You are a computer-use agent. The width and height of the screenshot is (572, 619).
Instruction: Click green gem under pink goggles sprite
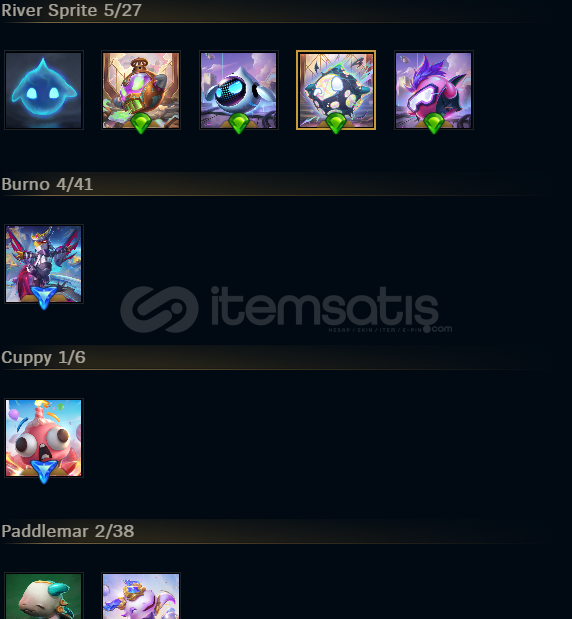(433, 124)
